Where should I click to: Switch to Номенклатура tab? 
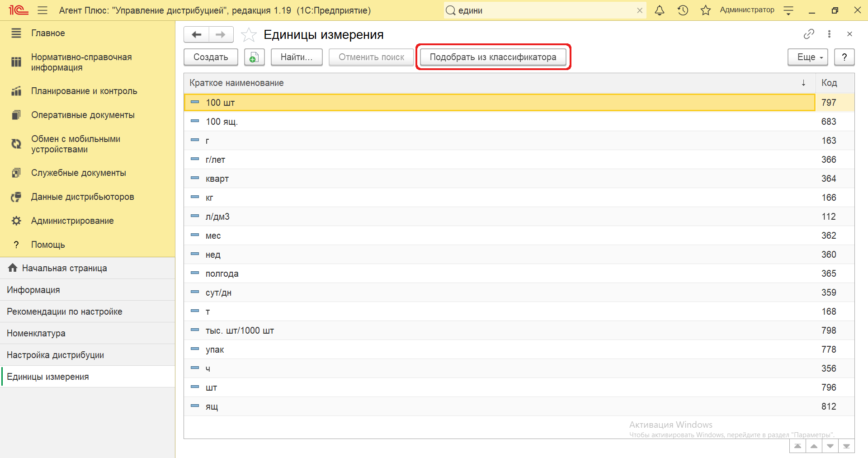click(87, 333)
